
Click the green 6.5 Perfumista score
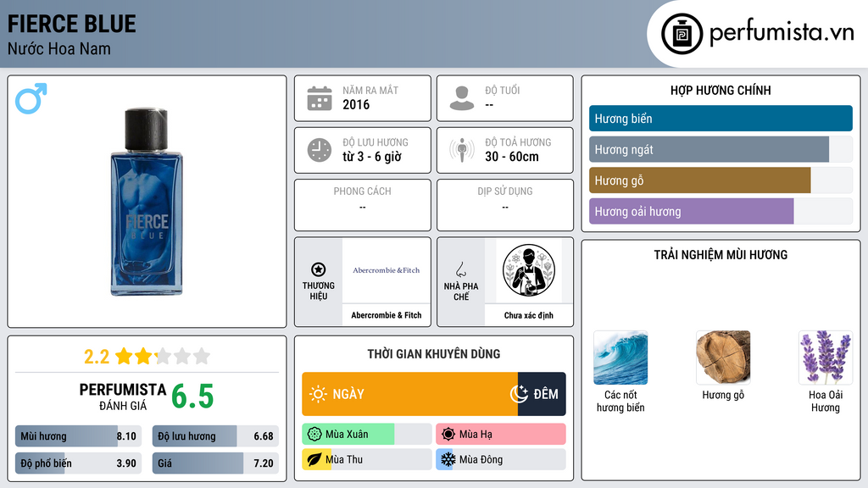click(x=192, y=396)
